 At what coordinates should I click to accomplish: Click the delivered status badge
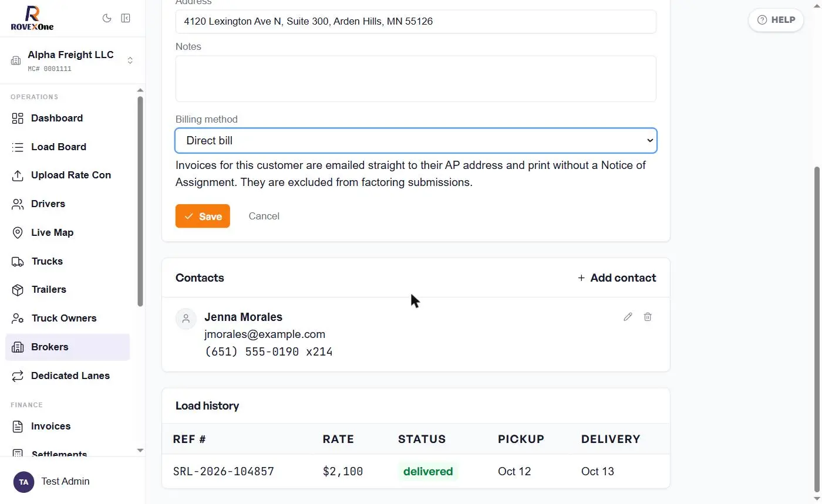click(x=428, y=472)
